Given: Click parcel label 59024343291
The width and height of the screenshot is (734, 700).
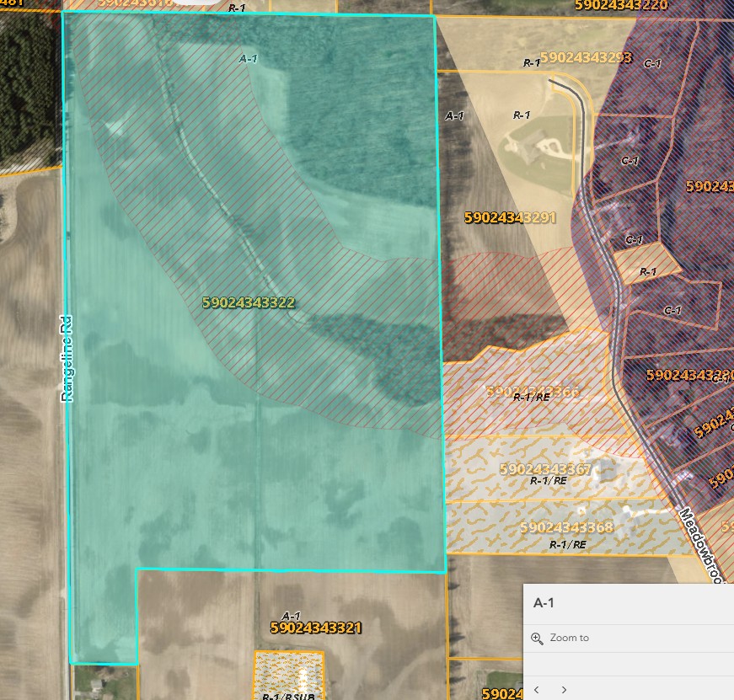Looking at the screenshot, I should (x=510, y=217).
